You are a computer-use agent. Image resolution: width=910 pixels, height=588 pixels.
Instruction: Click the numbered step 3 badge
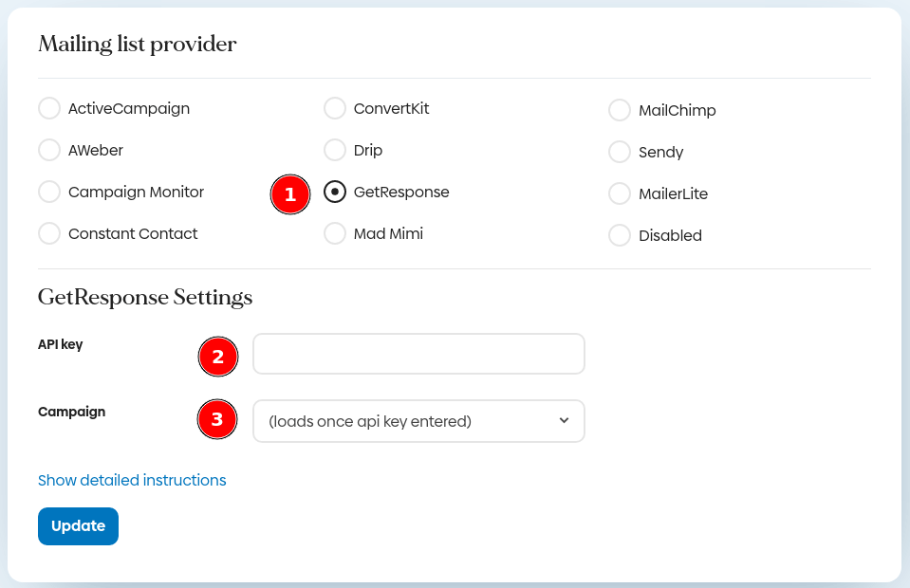click(x=217, y=419)
